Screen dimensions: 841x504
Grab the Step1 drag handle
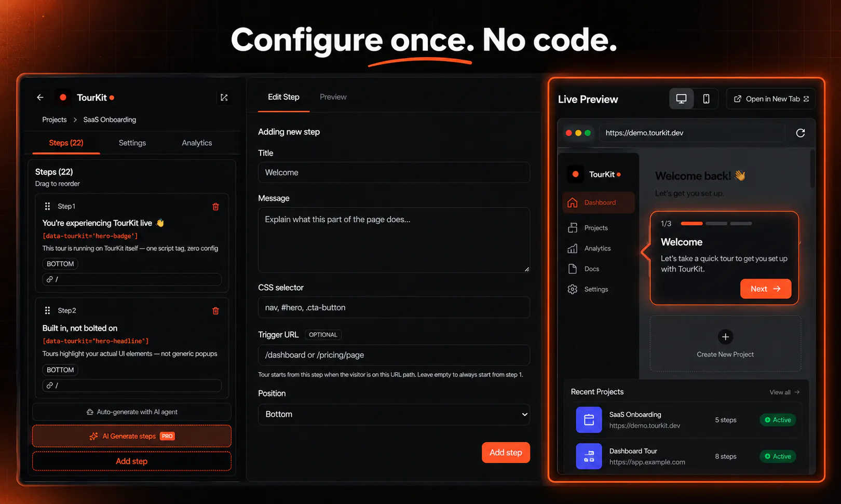47,206
